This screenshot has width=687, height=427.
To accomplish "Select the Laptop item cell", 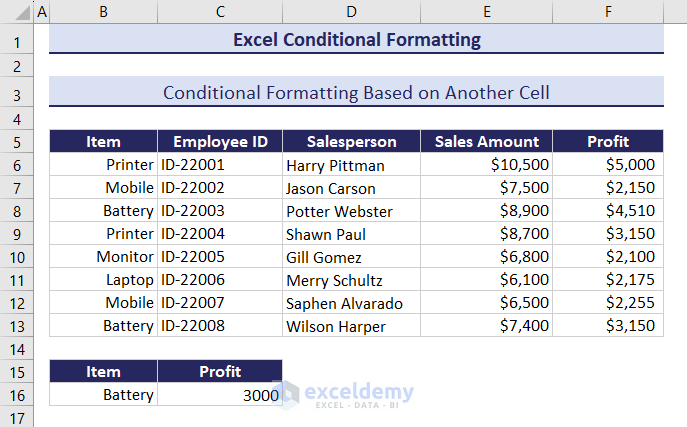I will [103, 280].
